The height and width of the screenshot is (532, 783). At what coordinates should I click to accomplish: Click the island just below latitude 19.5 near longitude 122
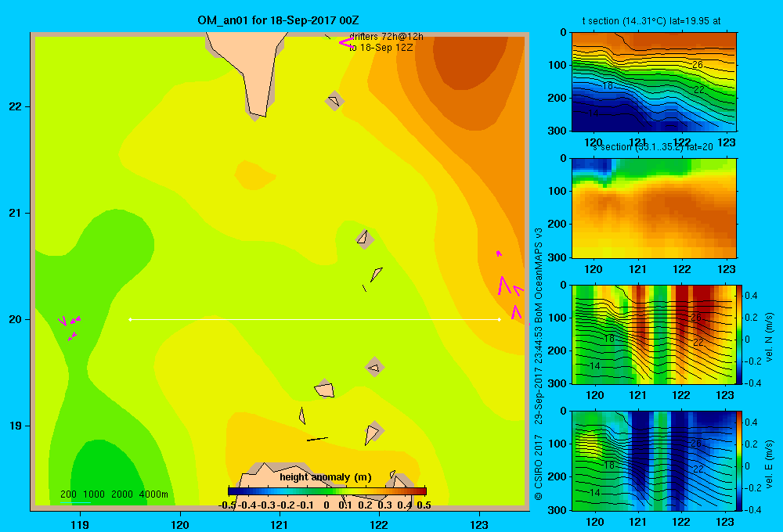click(x=374, y=368)
